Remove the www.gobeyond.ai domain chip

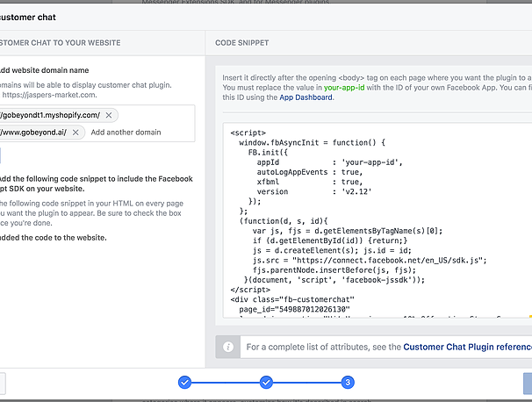coord(75,133)
